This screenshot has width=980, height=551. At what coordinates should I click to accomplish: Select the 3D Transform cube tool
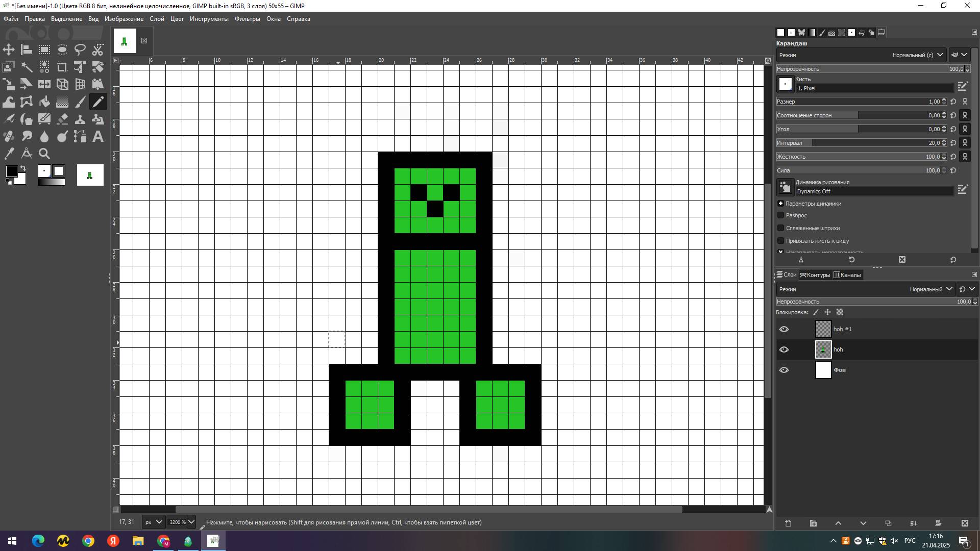click(62, 84)
